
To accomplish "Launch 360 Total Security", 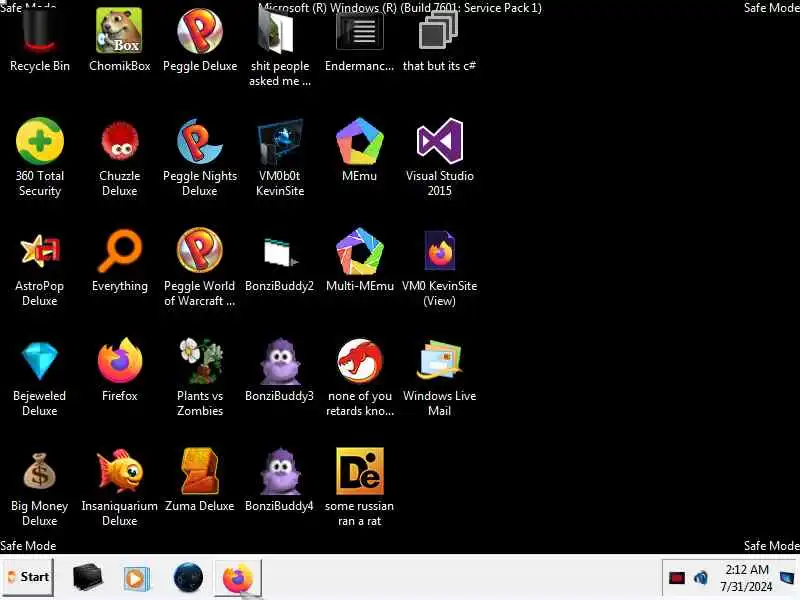I will coord(40,141).
